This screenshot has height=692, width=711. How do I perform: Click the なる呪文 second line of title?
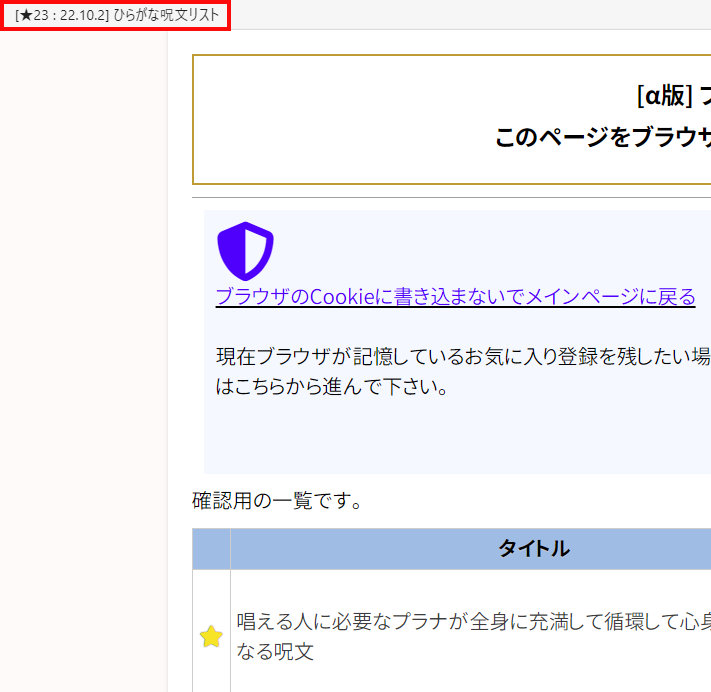[x=275, y=652]
